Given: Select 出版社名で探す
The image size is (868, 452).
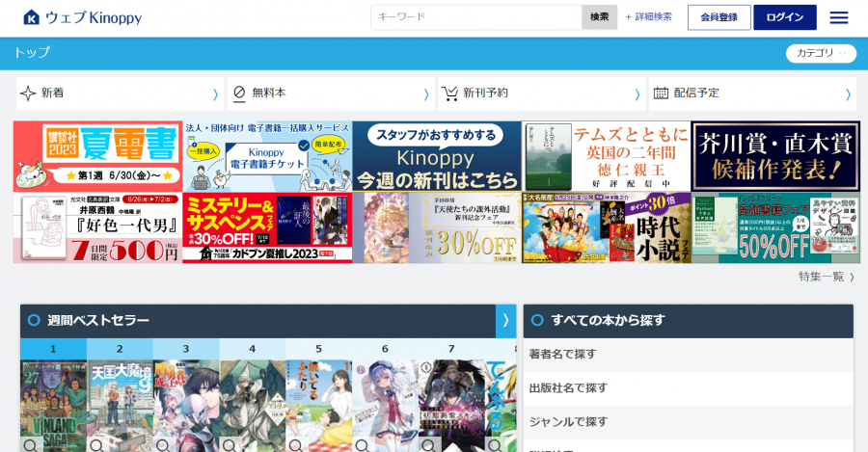Looking at the screenshot, I should click(x=688, y=388).
